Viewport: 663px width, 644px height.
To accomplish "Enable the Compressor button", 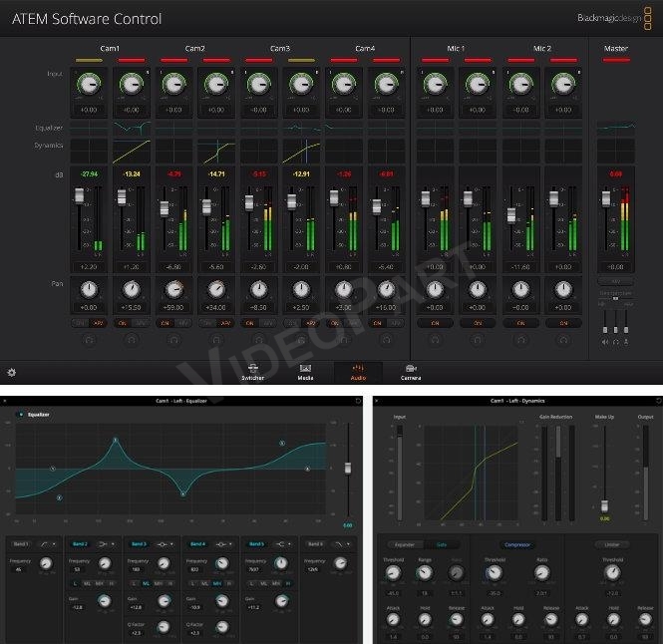I will 517,544.
